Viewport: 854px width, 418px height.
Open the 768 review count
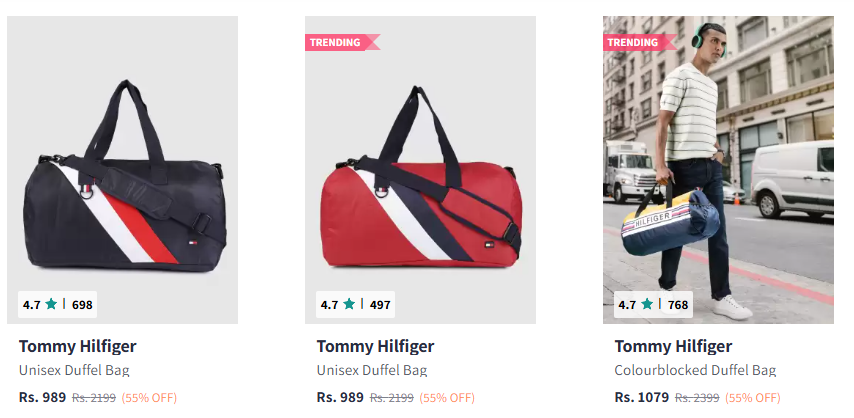pyautogui.click(x=678, y=305)
